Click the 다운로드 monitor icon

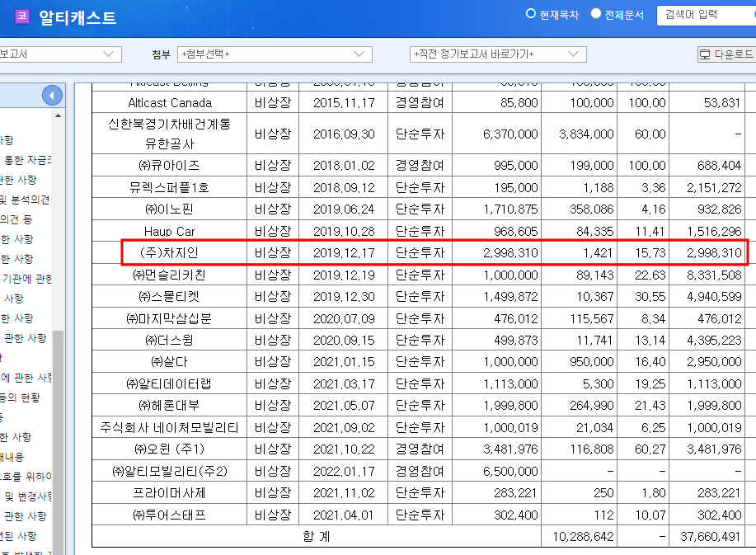click(x=705, y=54)
